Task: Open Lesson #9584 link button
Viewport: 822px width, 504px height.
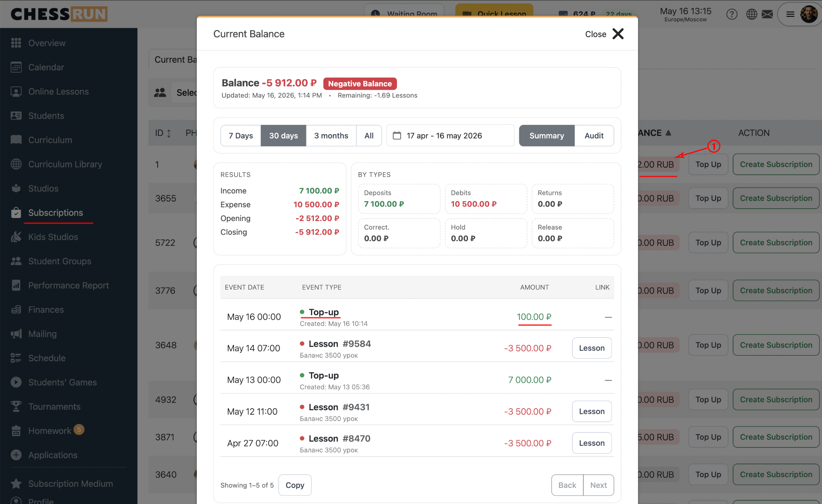Action: pos(592,348)
